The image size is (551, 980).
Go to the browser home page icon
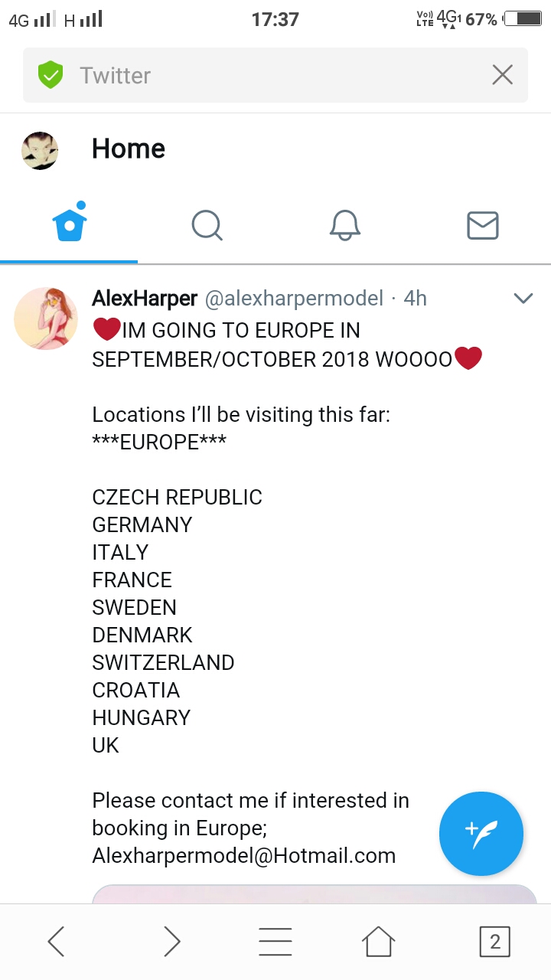[x=379, y=942]
